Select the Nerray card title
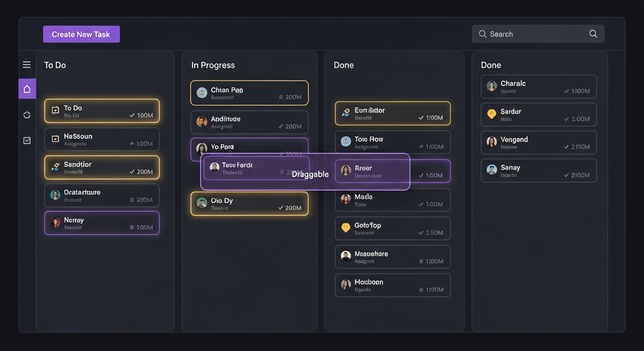Screen dimensions: 644x351 pyautogui.click(x=74, y=220)
